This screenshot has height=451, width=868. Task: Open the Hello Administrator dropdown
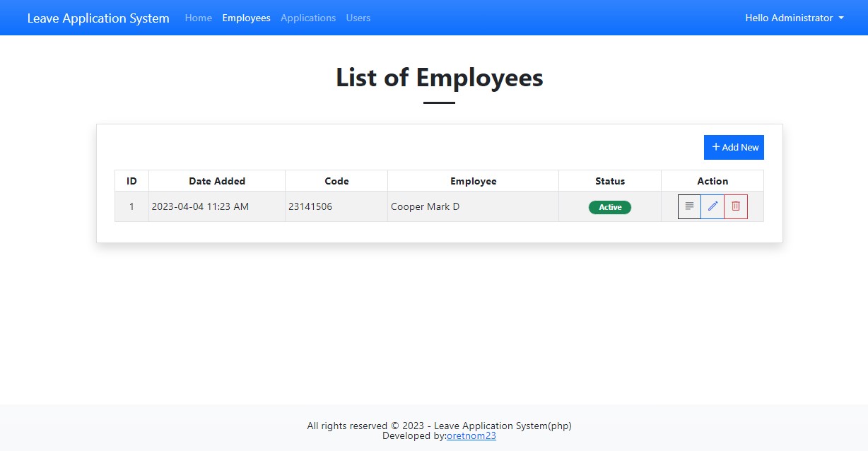(794, 18)
